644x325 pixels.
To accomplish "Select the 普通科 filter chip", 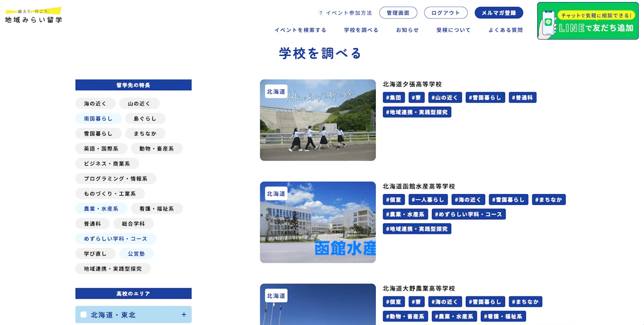I will (92, 224).
